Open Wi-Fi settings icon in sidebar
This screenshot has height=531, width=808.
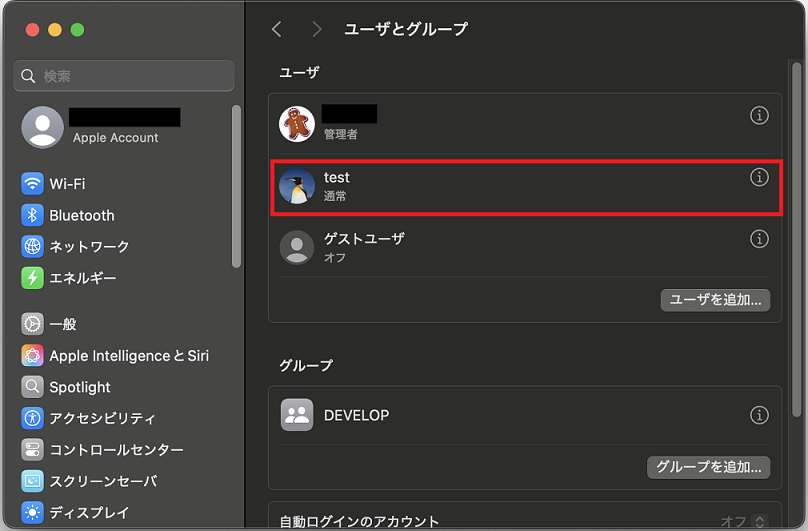pyautogui.click(x=32, y=184)
